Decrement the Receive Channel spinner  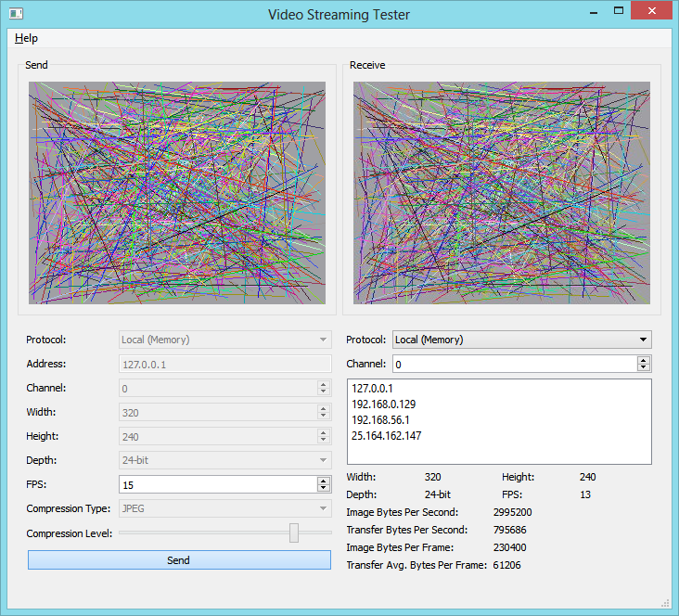pyautogui.click(x=644, y=368)
